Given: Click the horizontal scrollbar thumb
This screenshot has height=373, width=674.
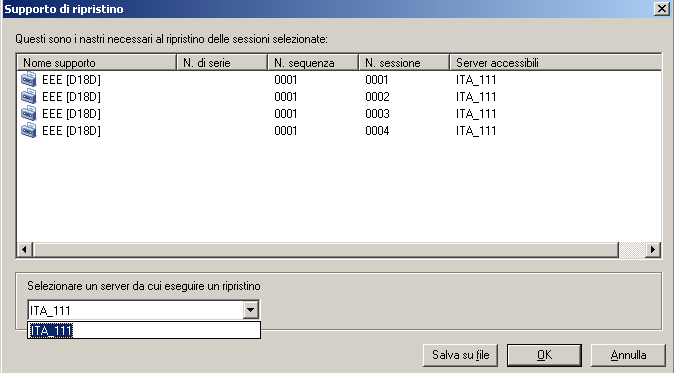Looking at the screenshot, I should tap(326, 249).
